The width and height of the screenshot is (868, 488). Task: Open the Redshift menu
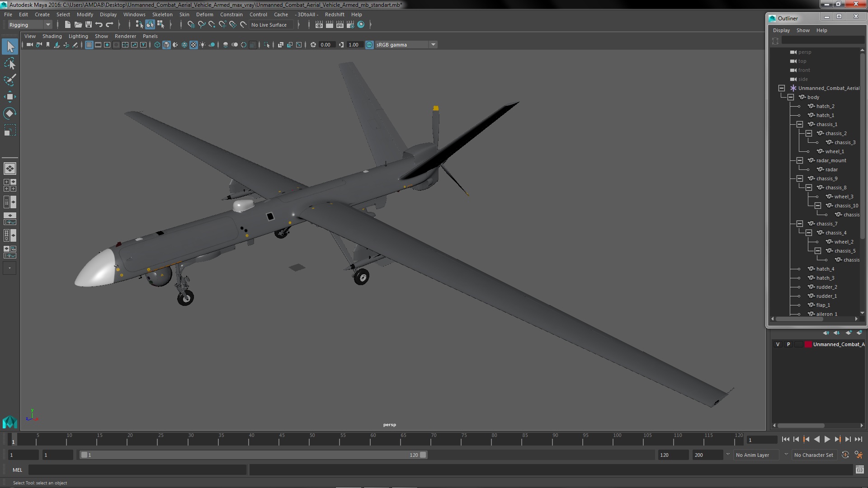(335, 14)
